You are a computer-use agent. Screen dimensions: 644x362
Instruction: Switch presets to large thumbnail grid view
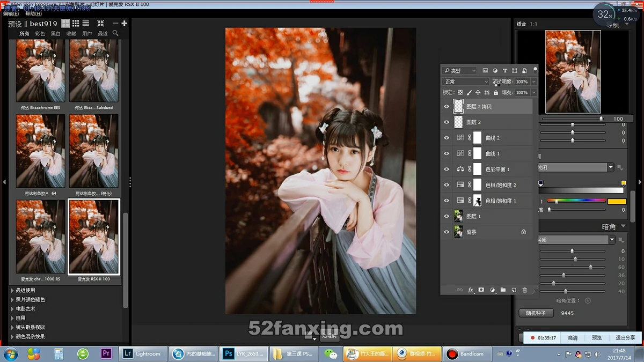tap(65, 24)
